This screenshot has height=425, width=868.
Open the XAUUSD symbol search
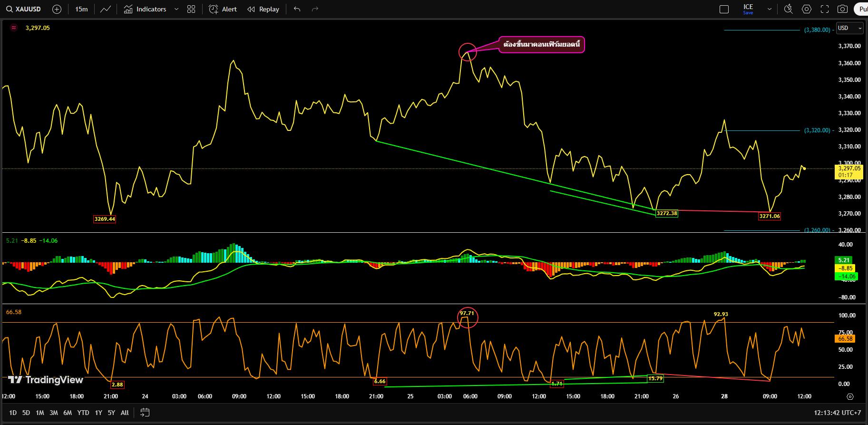pyautogui.click(x=24, y=9)
